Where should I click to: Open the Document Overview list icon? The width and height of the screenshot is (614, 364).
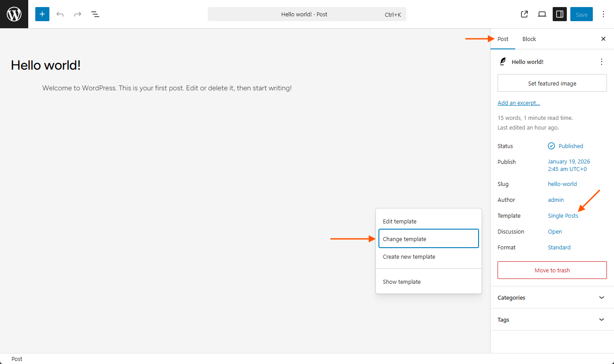pyautogui.click(x=95, y=14)
